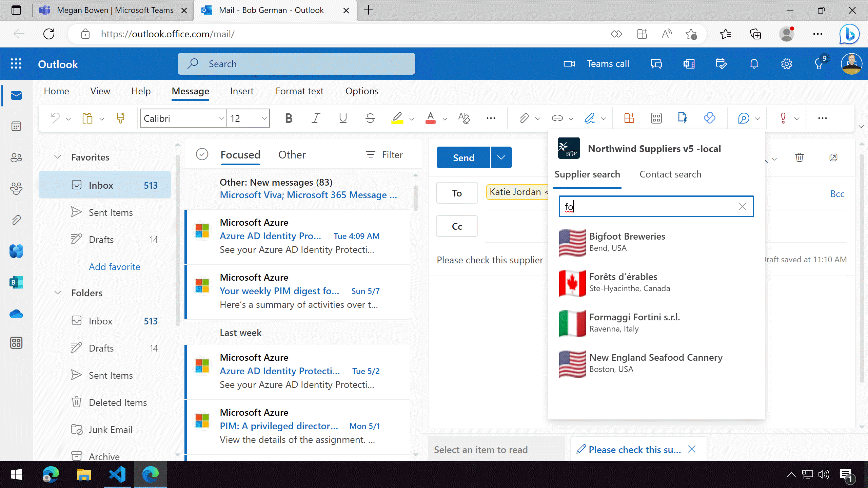This screenshot has width=868, height=488.
Task: Open the Teams chat icon in header
Action: pyautogui.click(x=656, y=64)
